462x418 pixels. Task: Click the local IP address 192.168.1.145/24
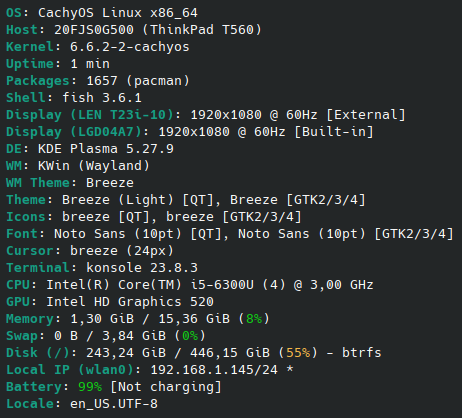pyautogui.click(x=214, y=370)
